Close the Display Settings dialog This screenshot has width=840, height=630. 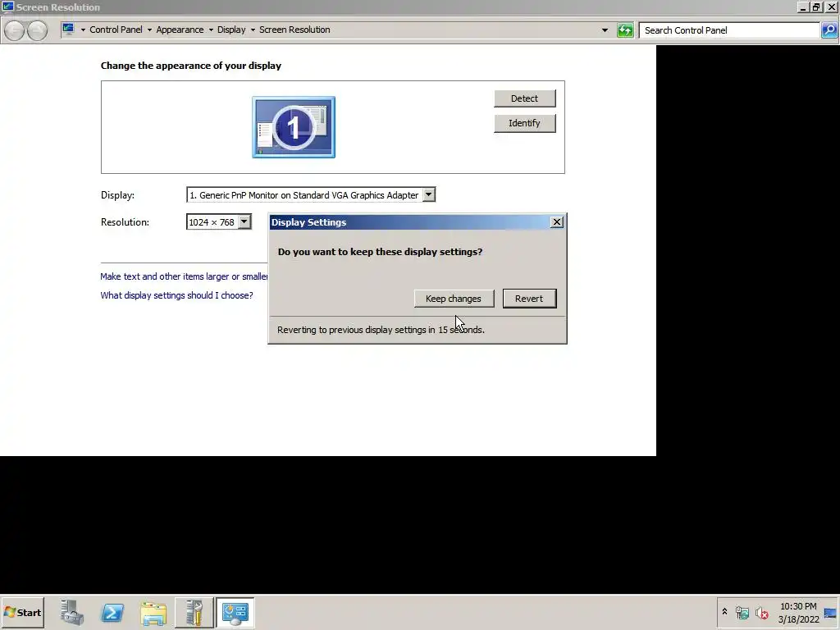click(x=557, y=221)
